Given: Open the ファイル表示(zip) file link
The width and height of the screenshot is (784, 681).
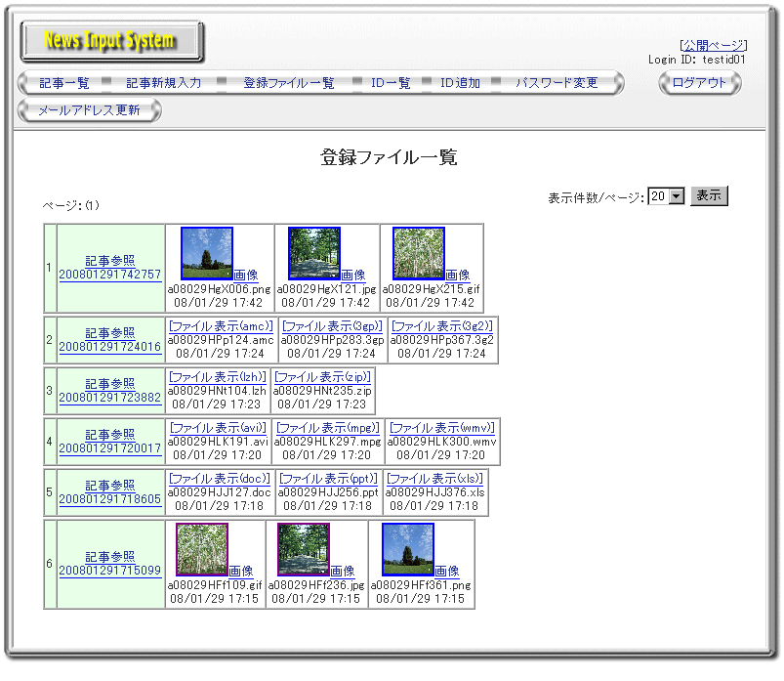Looking at the screenshot, I should 321,376.
